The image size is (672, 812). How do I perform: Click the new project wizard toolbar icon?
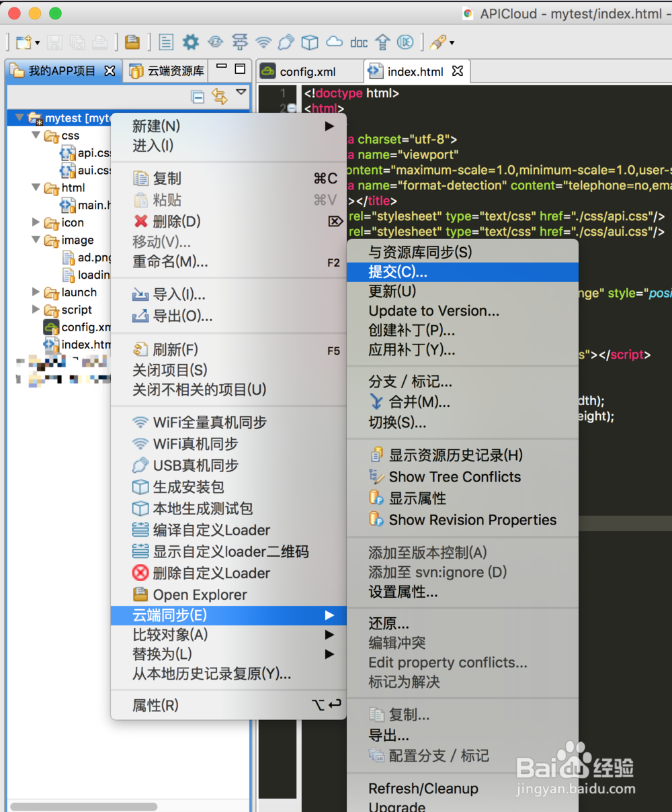click(24, 42)
